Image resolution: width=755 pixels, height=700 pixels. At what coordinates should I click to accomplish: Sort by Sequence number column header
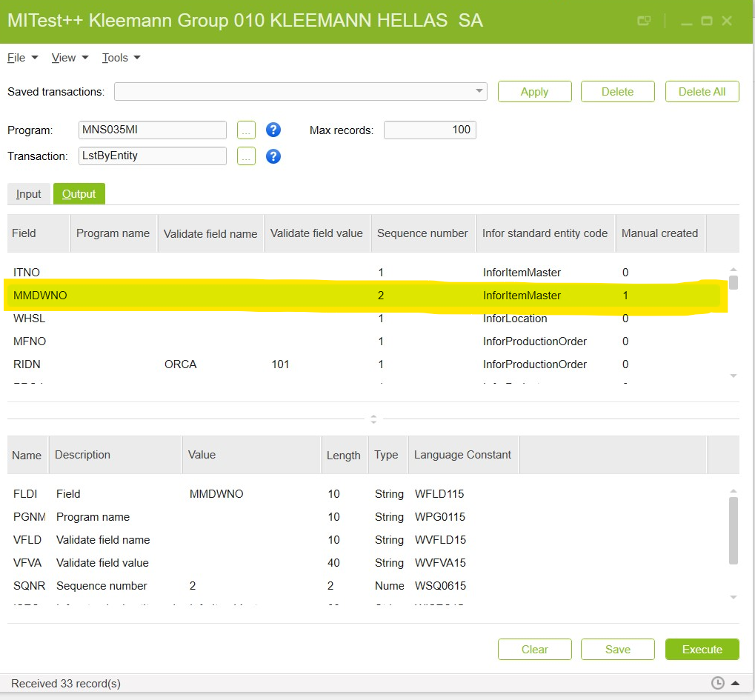tap(423, 233)
